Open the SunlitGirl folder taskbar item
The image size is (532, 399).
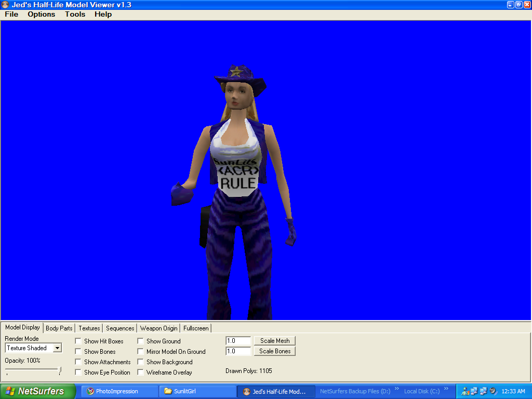pos(197,391)
